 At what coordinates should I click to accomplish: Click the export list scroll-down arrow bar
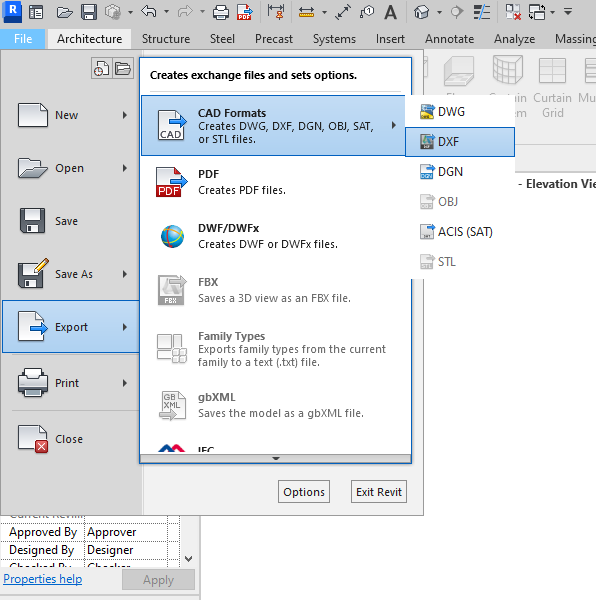tap(275, 458)
